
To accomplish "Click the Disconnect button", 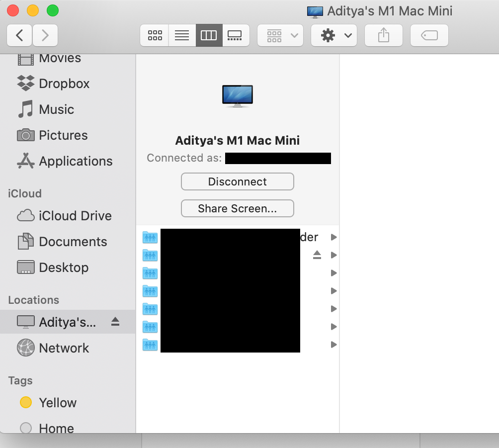I will coord(238,181).
